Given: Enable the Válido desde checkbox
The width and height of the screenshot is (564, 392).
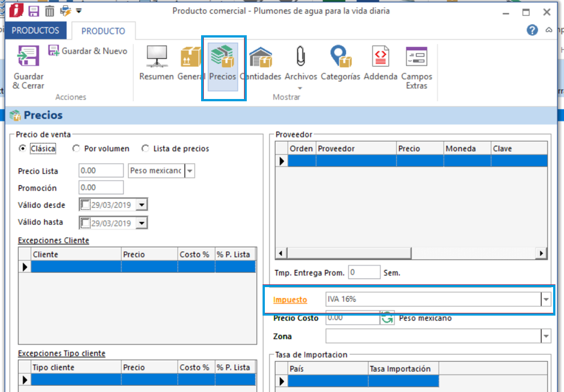Looking at the screenshot, I should click(x=85, y=205).
